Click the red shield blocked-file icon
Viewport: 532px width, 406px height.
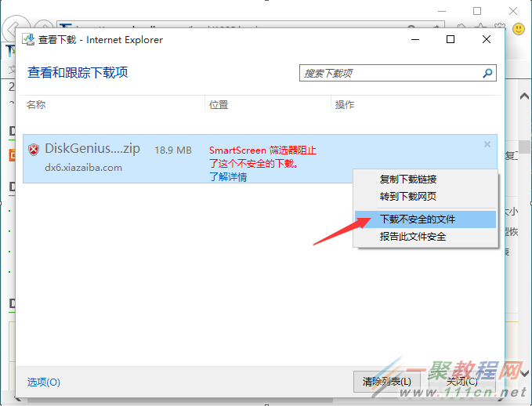(34, 150)
